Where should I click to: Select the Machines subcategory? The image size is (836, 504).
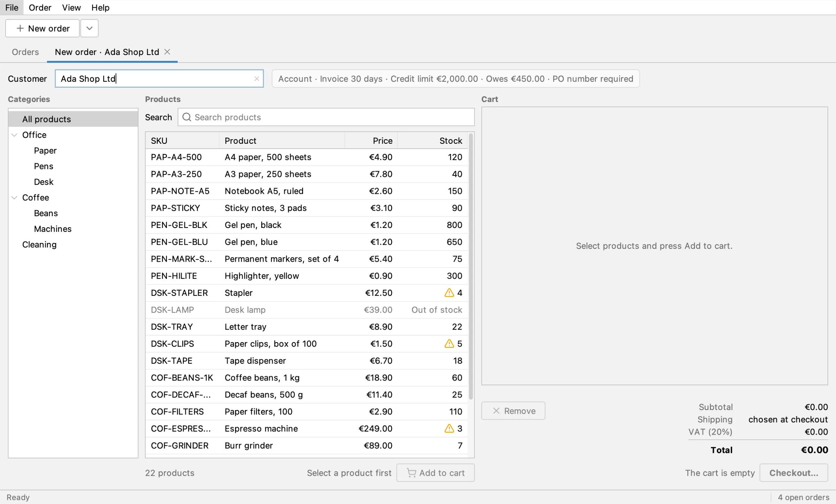tap(73, 229)
